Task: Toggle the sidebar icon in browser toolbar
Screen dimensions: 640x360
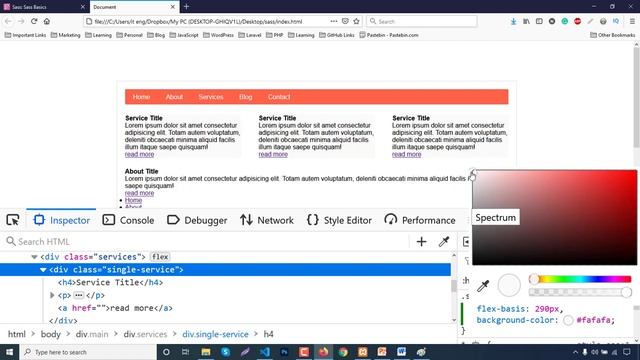Action: 539,21
